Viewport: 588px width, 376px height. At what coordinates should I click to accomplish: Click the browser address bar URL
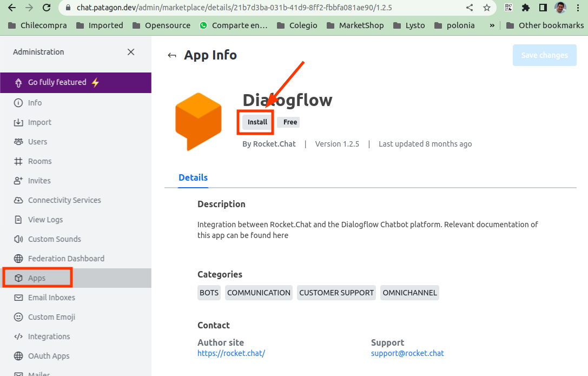coord(234,8)
